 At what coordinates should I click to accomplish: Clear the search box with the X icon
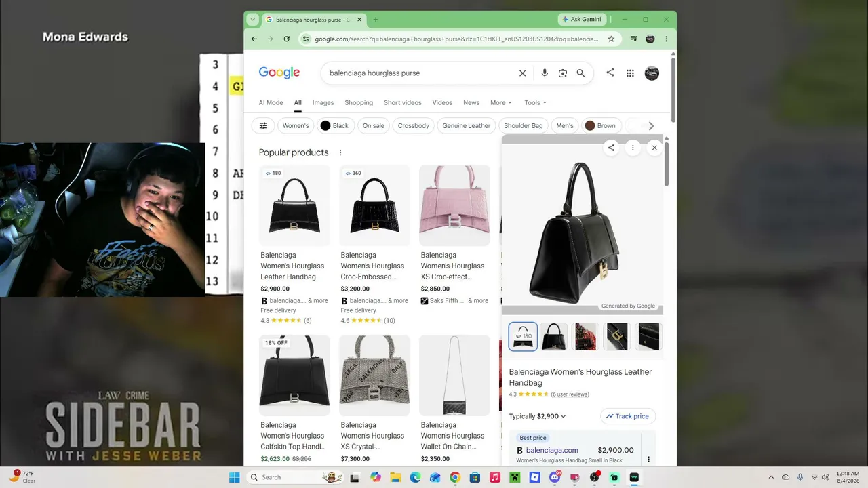[x=522, y=73]
